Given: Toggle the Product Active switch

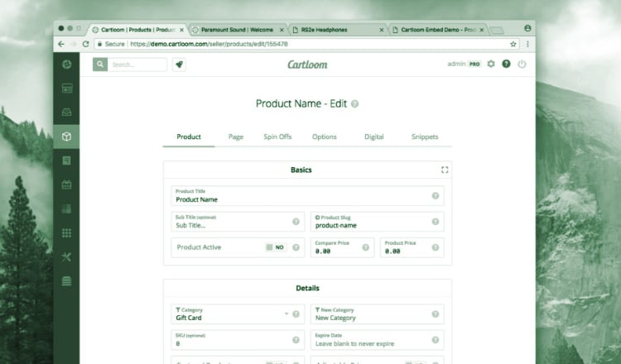Looking at the screenshot, I should (274, 247).
